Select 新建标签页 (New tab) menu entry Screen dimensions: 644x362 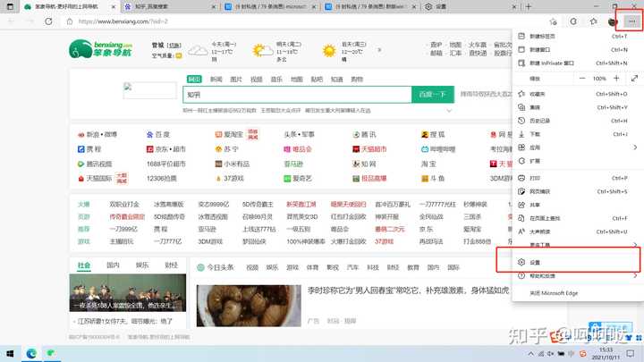578,36
